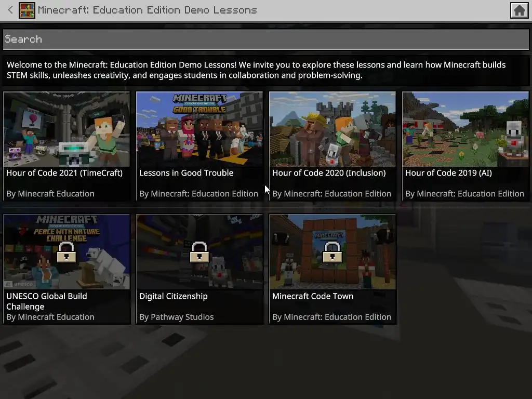Click padlock on Digital Citizenship lesson
Image resolution: width=532 pixels, height=399 pixels.
(x=199, y=252)
